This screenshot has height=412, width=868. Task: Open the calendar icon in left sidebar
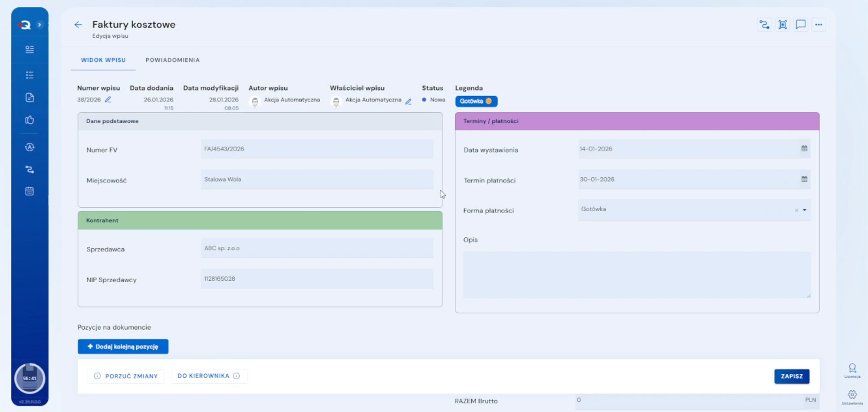(30, 191)
